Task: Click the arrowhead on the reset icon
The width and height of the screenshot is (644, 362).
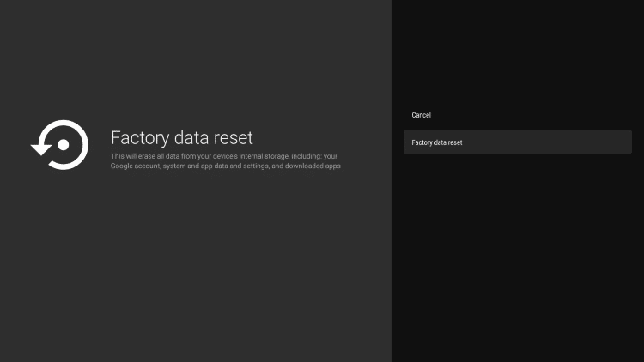Action: pos(39,149)
